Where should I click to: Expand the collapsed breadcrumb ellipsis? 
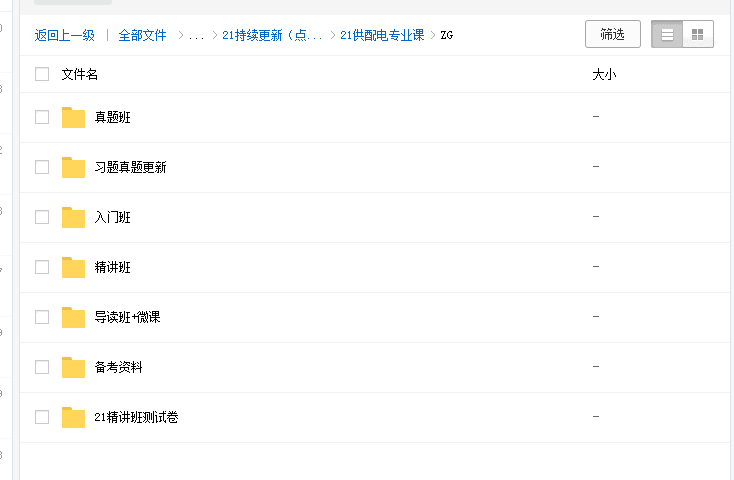(x=197, y=36)
